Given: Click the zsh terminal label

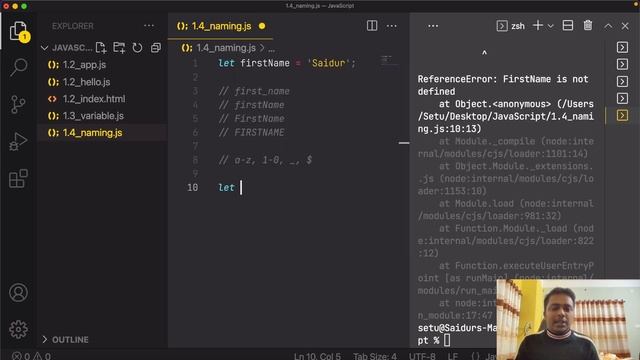Looking at the screenshot, I should point(518,26).
